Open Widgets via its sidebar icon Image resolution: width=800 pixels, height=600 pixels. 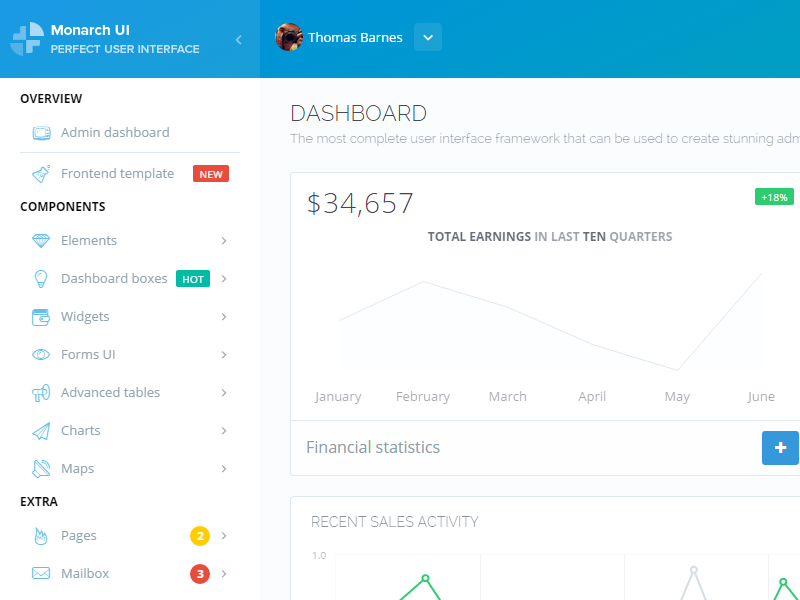tap(40, 316)
